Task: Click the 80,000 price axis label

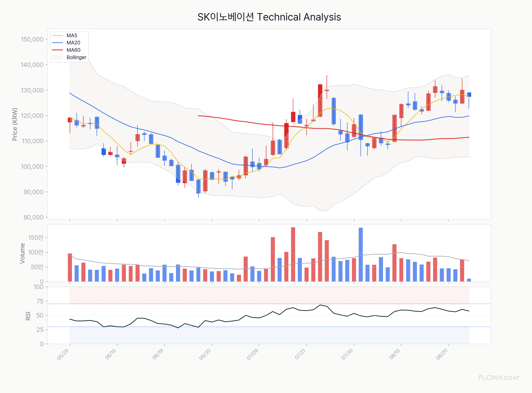Action: 33,217
